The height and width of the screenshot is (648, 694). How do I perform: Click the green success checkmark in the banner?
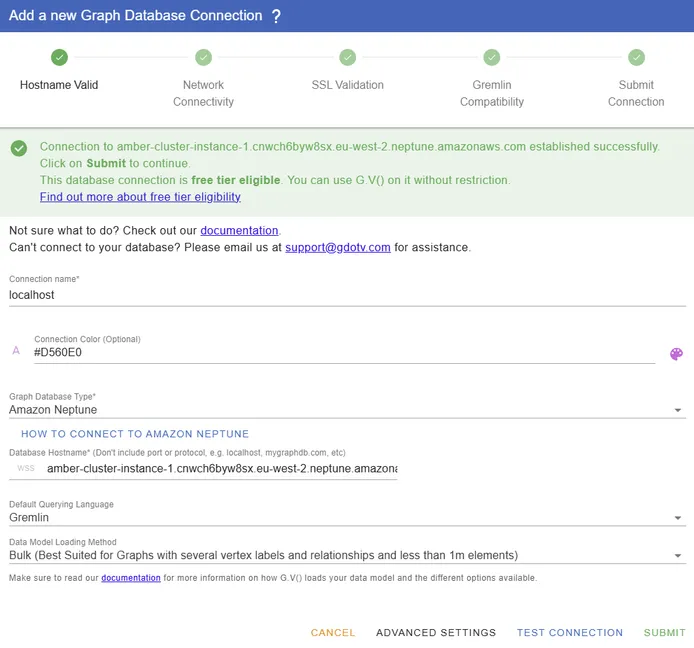[x=19, y=148]
